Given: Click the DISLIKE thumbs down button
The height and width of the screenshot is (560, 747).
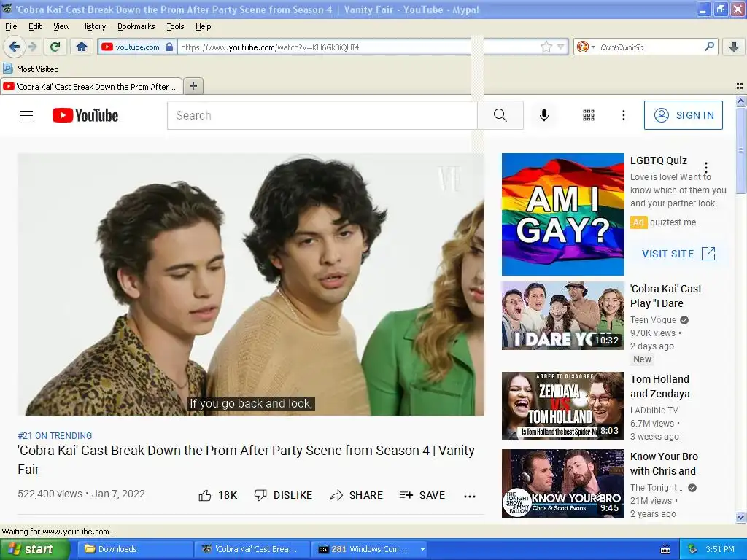Looking at the screenshot, I should click(x=283, y=495).
